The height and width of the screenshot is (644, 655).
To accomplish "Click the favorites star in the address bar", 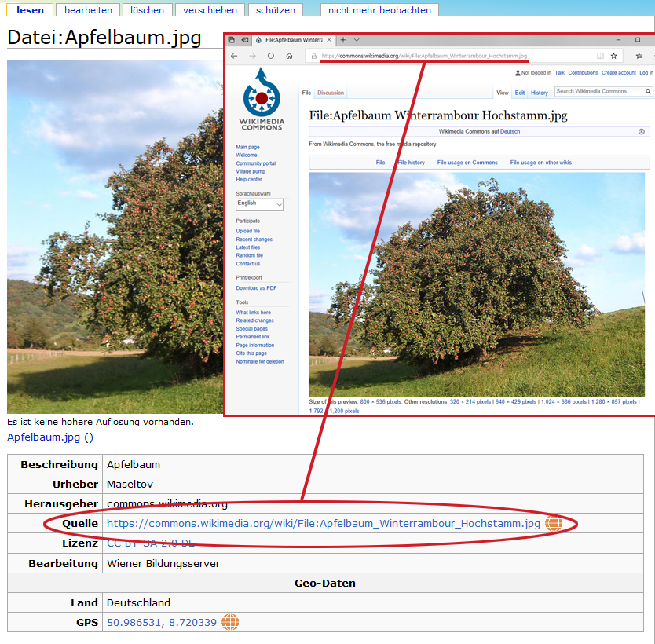I will pyautogui.click(x=614, y=57).
